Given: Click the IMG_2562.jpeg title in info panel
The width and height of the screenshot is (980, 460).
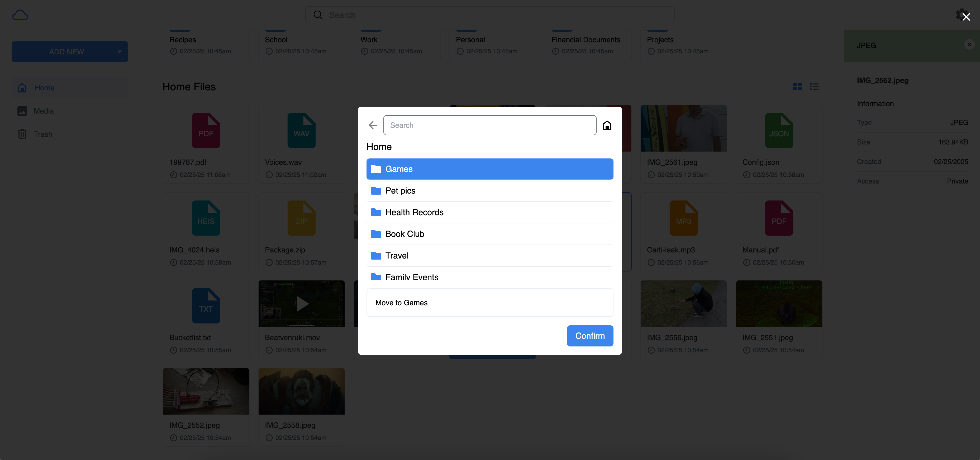Looking at the screenshot, I should pyautogui.click(x=882, y=81).
